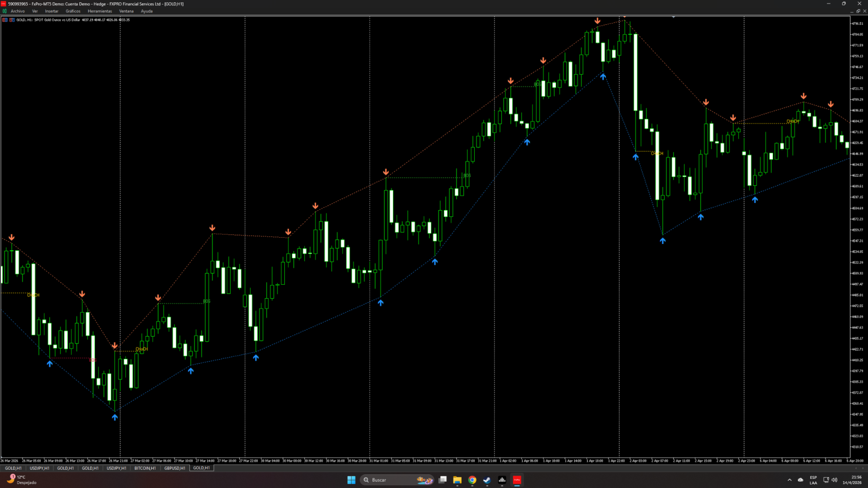The width and height of the screenshot is (868, 488).
Task: Click the ESP LAA language indicator
Action: [813, 480]
